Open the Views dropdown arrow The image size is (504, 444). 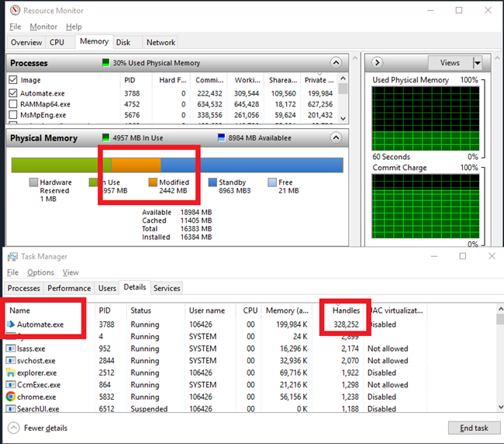(477, 63)
